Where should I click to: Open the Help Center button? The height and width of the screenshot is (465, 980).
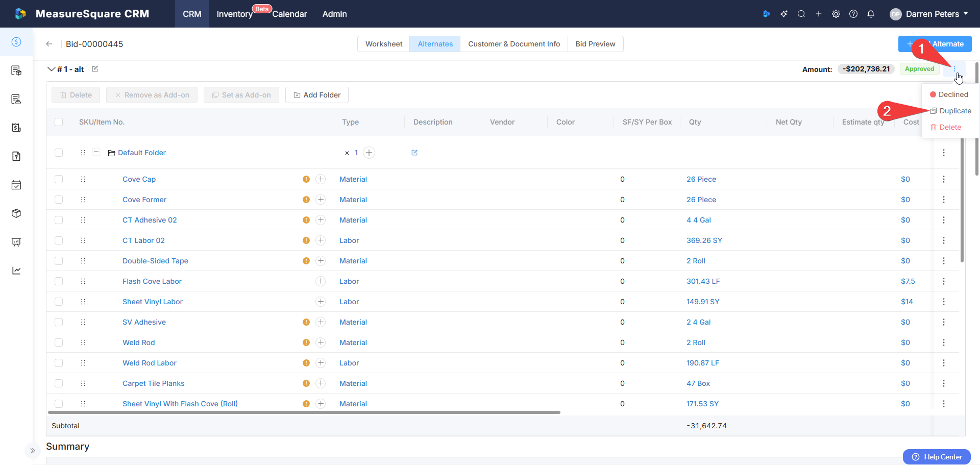[x=937, y=457]
